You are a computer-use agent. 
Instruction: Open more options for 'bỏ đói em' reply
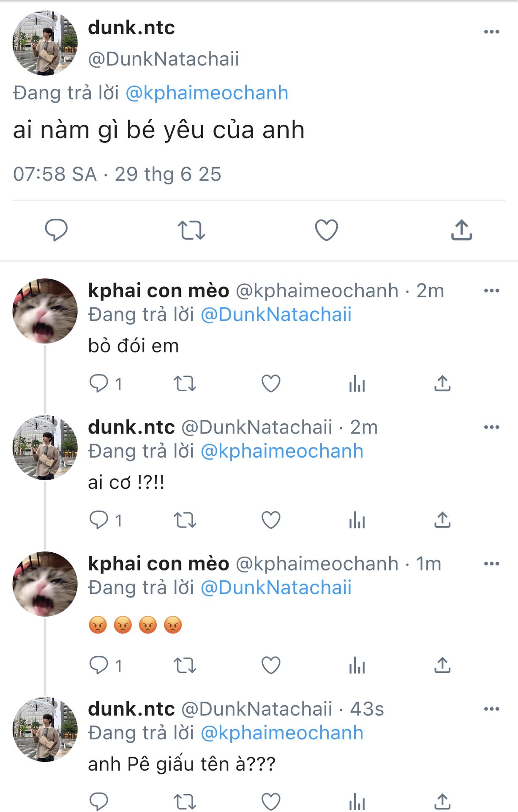491,291
